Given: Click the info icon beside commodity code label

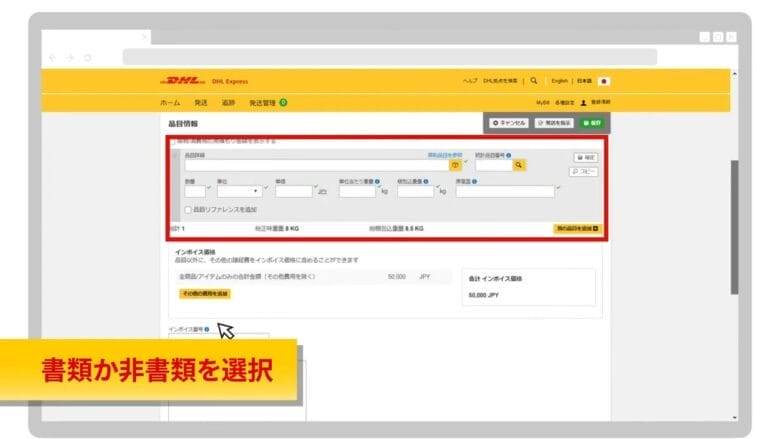Looking at the screenshot, I should coord(509,155).
